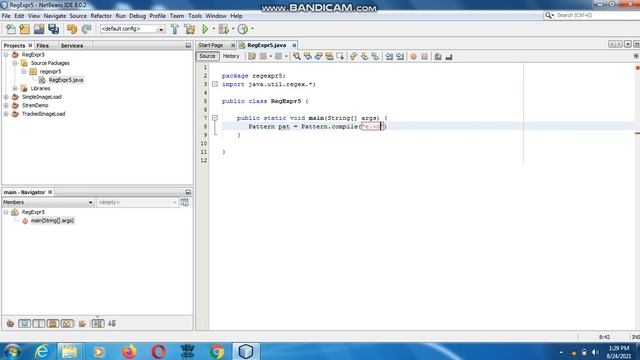Click the New Project toolbar icon
Viewport: 640px width, 360px height.
[x=24, y=29]
